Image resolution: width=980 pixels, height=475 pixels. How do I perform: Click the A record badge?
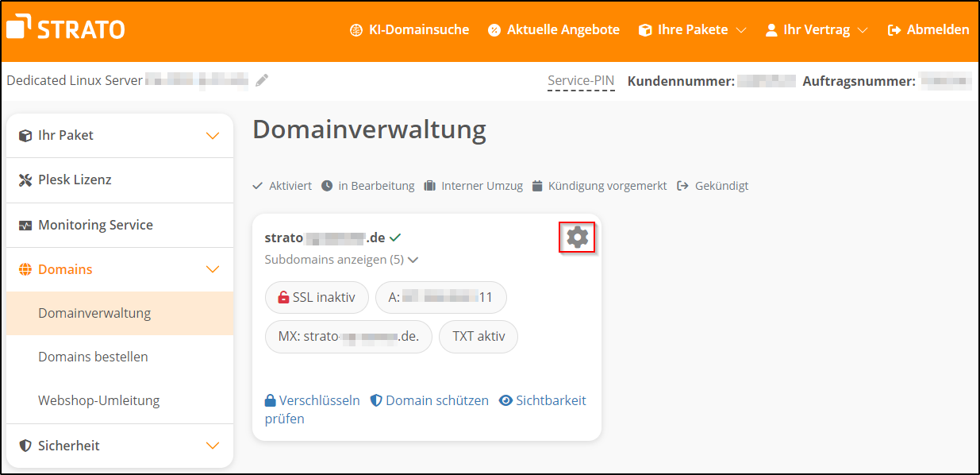tap(441, 297)
